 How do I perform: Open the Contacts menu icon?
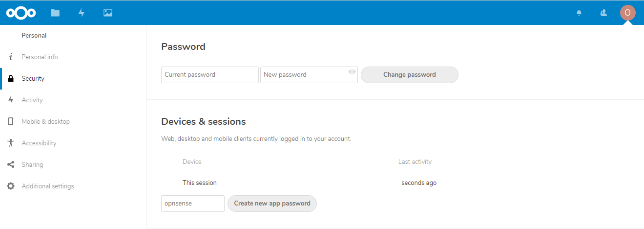coord(603,13)
